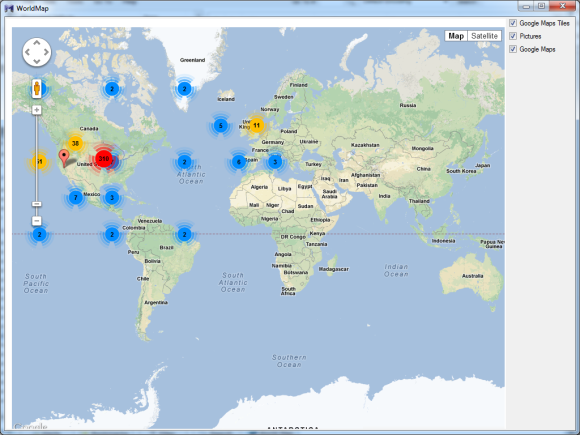Uncheck the Google Maps Tiles checkbox
Image resolution: width=580 pixels, height=435 pixels.
click(513, 23)
